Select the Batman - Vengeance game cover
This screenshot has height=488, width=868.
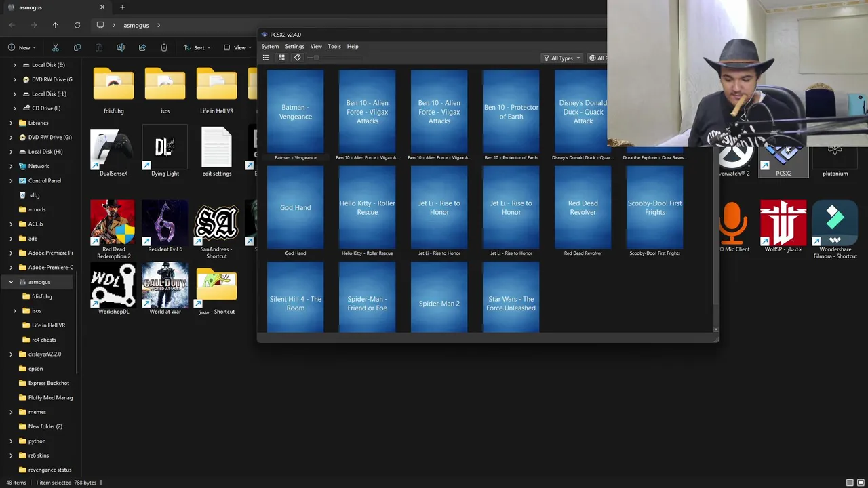coord(296,112)
